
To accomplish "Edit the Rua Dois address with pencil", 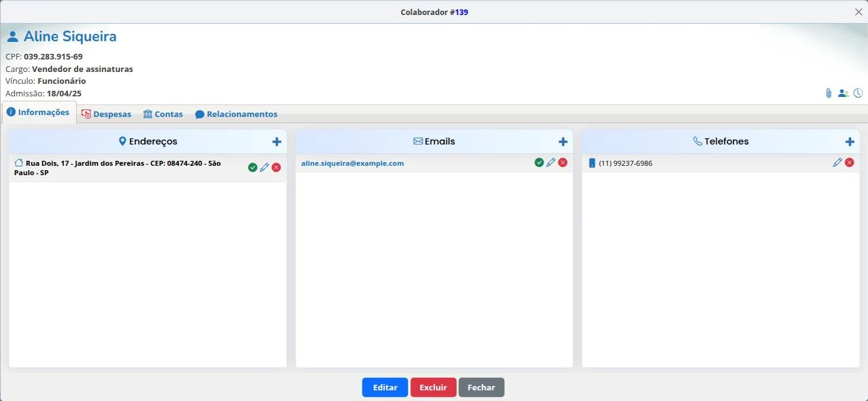I will [264, 168].
